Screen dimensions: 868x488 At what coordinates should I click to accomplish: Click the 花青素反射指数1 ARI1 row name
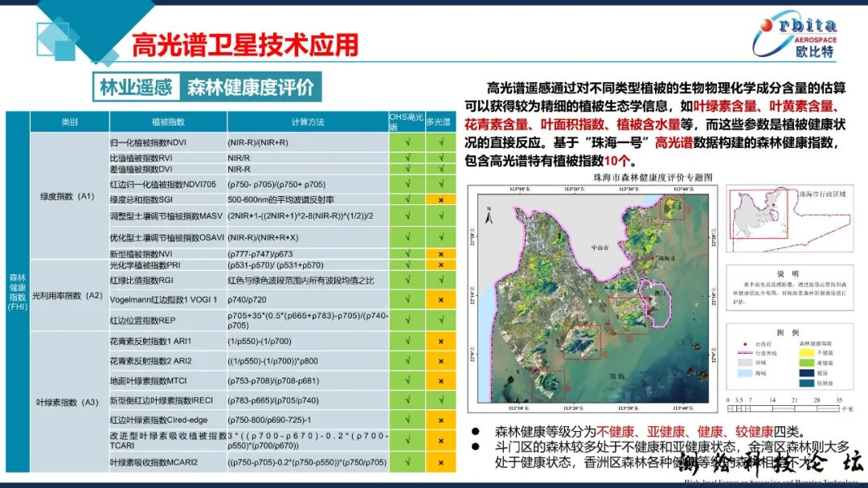coord(150,341)
